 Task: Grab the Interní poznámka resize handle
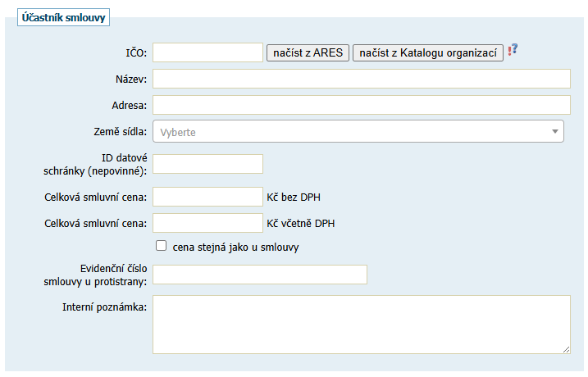pyautogui.click(x=566, y=349)
